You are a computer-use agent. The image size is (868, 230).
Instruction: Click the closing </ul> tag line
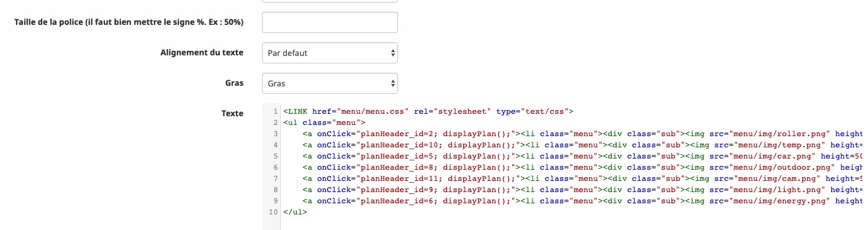tap(295, 212)
